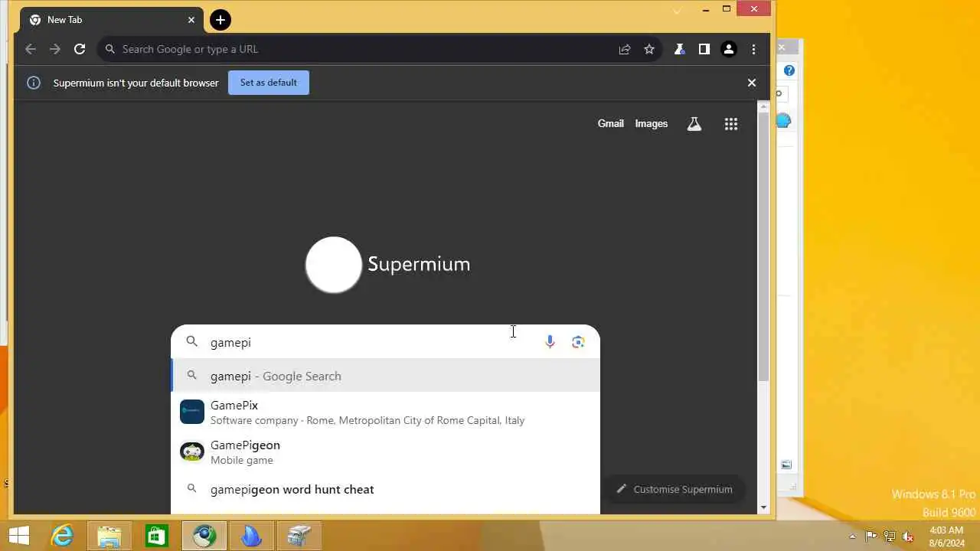Search by image with the lens icon
Screen dimensions: 980x551
(578, 342)
